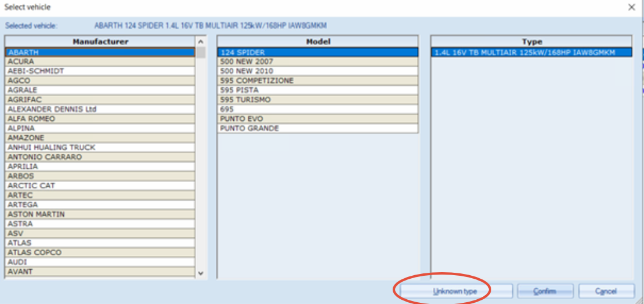Select ATLAS COPCO manufacturer
The width and height of the screenshot is (644, 304).
pyautogui.click(x=100, y=252)
